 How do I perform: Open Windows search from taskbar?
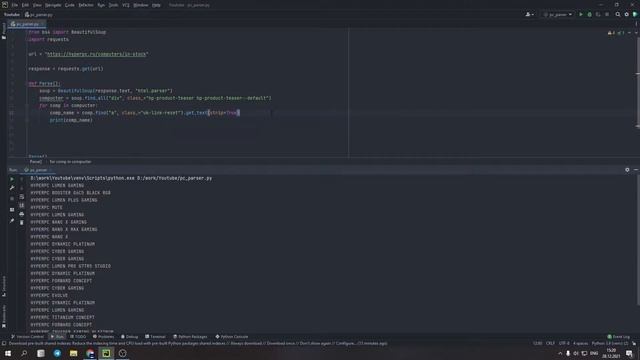tap(24, 353)
